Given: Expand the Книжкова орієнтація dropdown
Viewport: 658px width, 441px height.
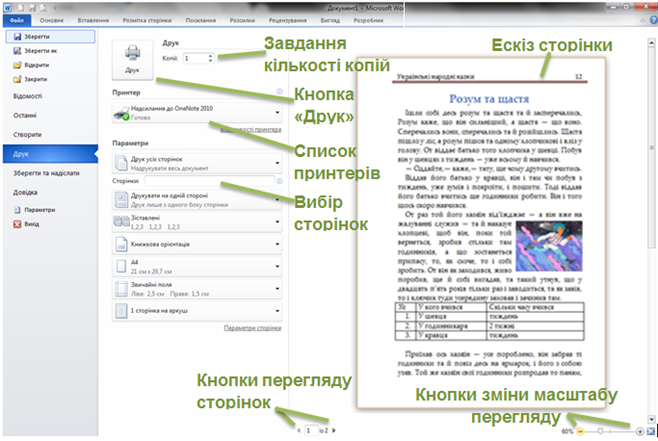Looking at the screenshot, I should point(276,243).
